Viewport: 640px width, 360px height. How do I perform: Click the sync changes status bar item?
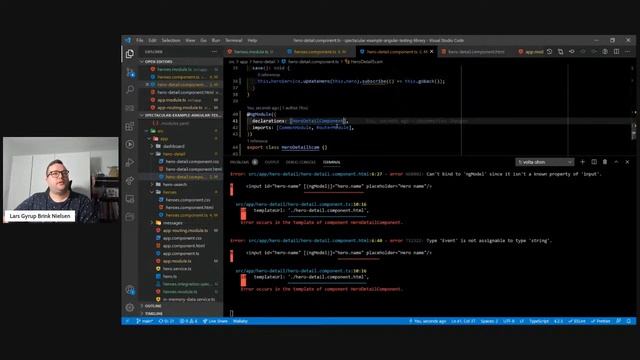pos(166,321)
